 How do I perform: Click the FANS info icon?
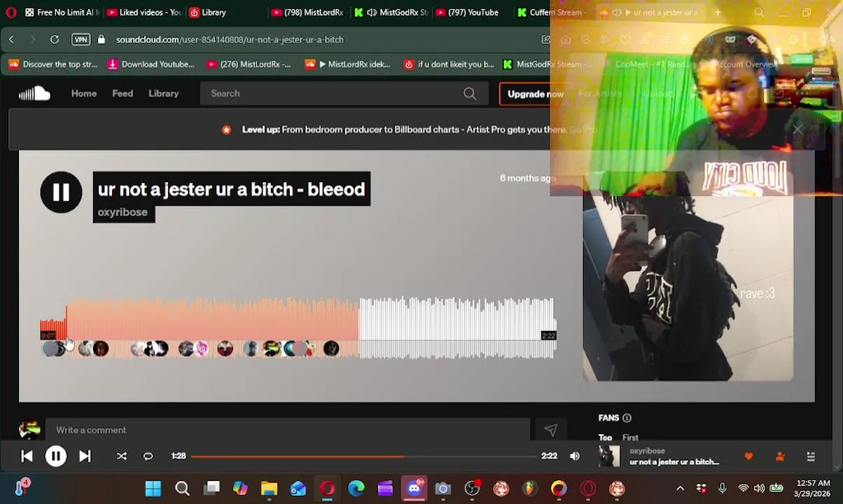pyautogui.click(x=627, y=418)
